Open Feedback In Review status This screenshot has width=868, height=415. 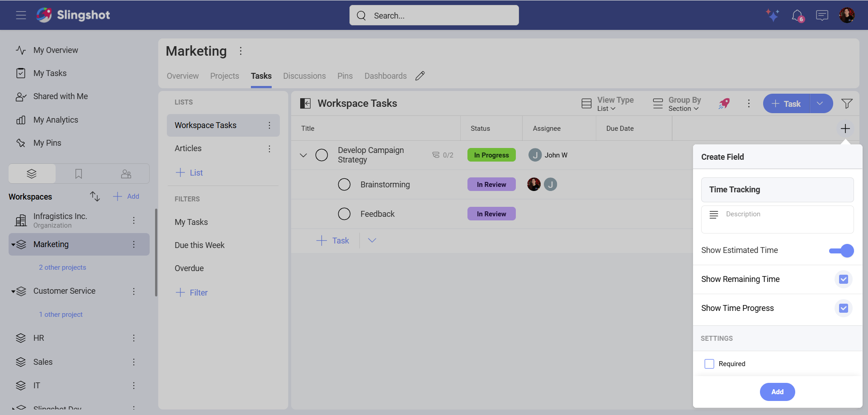491,214
